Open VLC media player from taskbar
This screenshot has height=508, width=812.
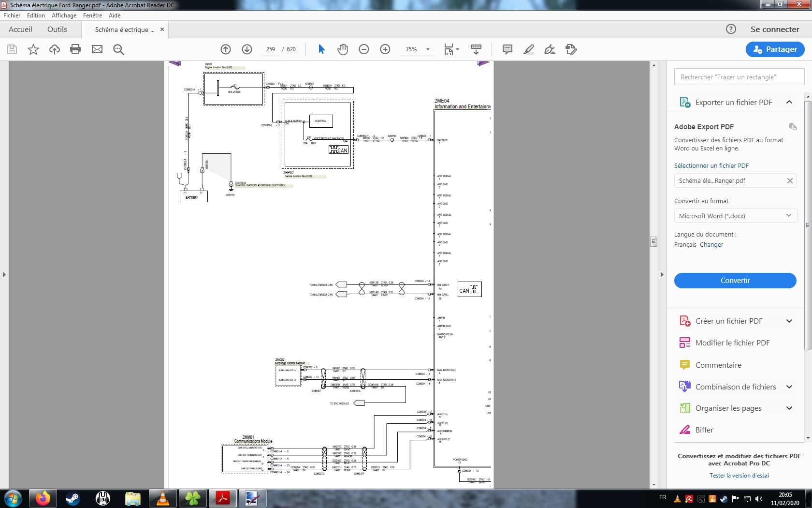click(x=163, y=498)
